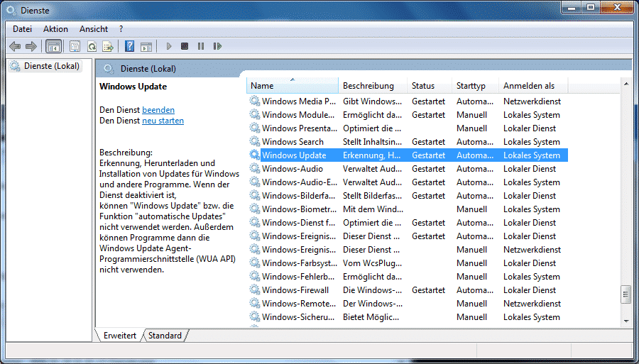Sort by the Anmelden als column header
The width and height of the screenshot is (639, 364).
coord(533,86)
